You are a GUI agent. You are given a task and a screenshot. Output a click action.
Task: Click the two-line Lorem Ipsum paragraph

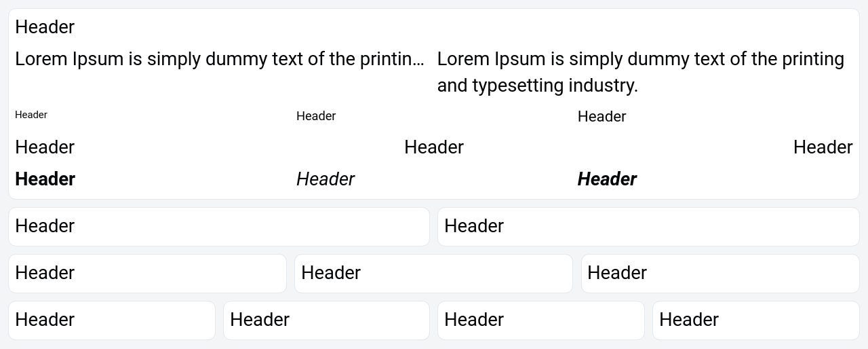pos(640,72)
